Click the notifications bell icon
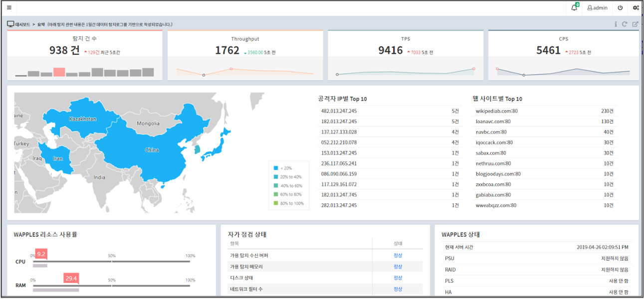The height and width of the screenshot is (299, 644). point(575,7)
